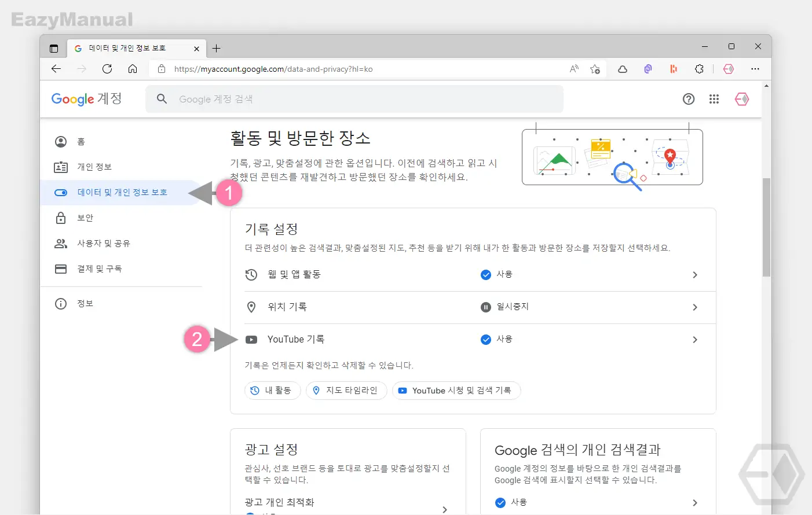Open YouTube 시청 및 검색 기록 button
812x515 pixels.
point(456,391)
